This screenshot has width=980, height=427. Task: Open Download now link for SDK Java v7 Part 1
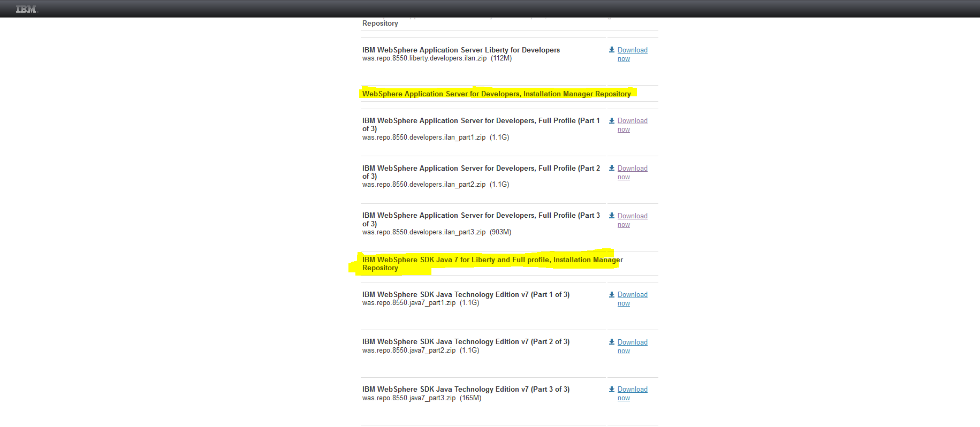pyautogui.click(x=632, y=299)
